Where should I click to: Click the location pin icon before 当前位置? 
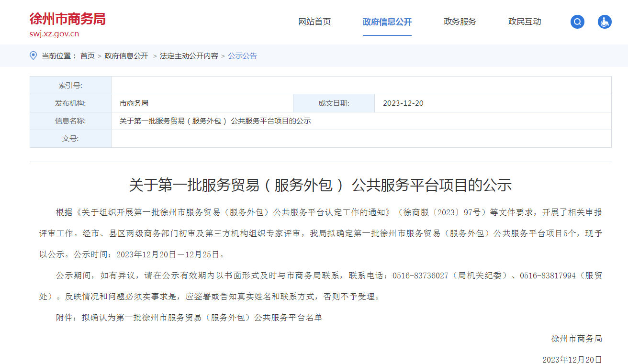[34, 55]
